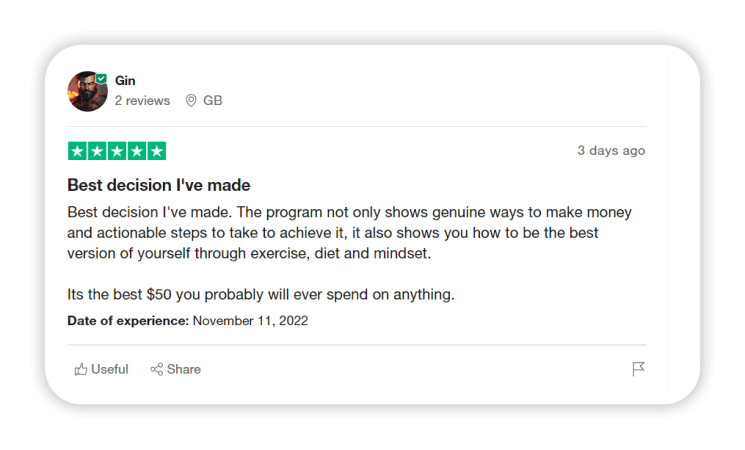The height and width of the screenshot is (450, 745).
Task: Click the first green star in the rating
Action: point(77,151)
